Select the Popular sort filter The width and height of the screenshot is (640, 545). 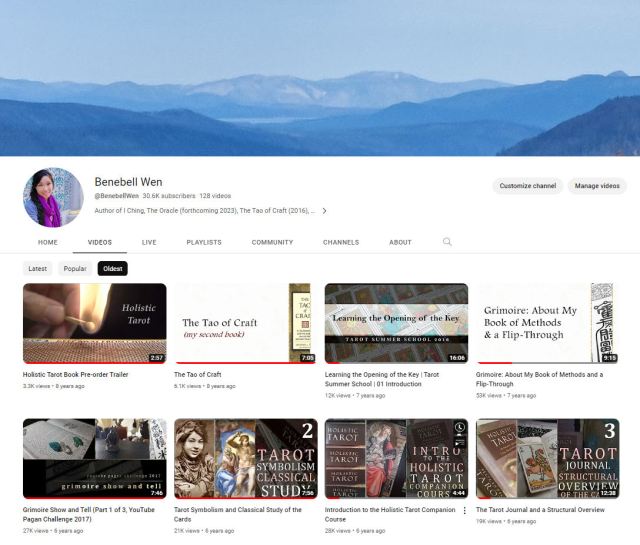(75, 269)
